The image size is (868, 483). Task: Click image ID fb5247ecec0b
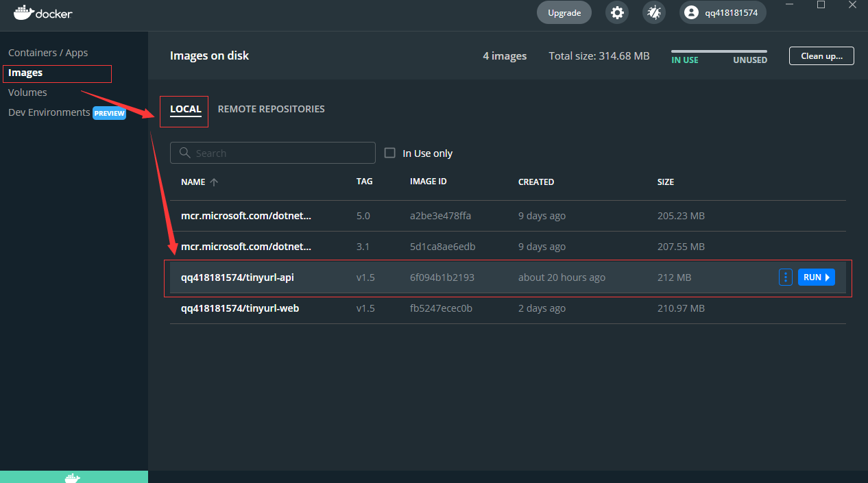coord(441,308)
